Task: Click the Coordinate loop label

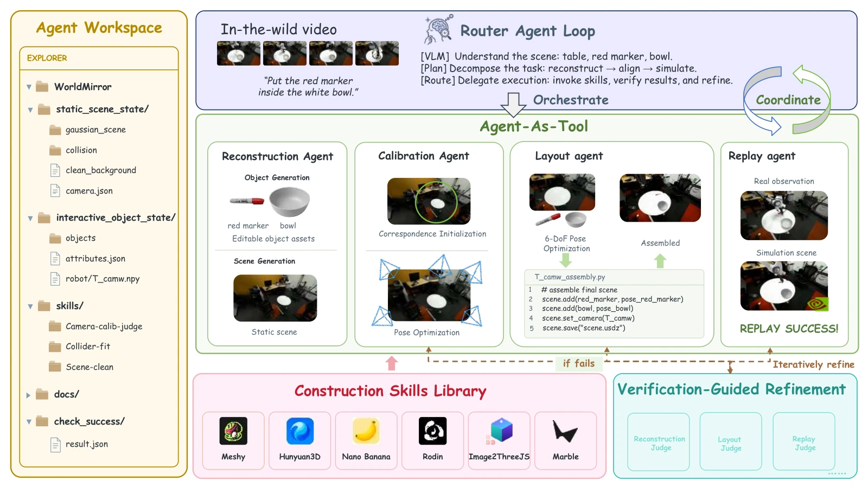Action: tap(788, 100)
